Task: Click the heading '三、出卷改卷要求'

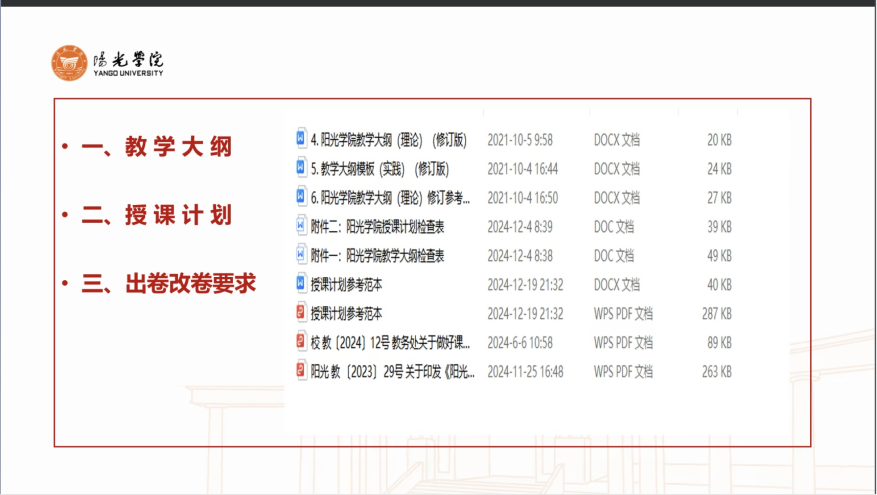Action: pyautogui.click(x=168, y=284)
